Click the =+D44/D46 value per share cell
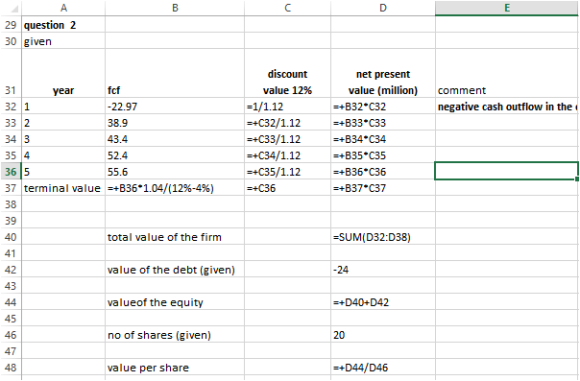Screen dimensions: 580x381 (383, 367)
